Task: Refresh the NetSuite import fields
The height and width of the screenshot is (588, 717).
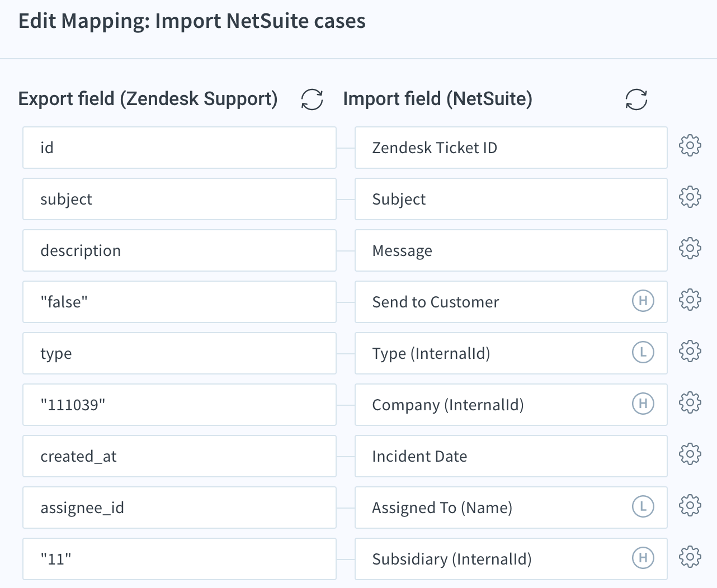Action: 636,99
